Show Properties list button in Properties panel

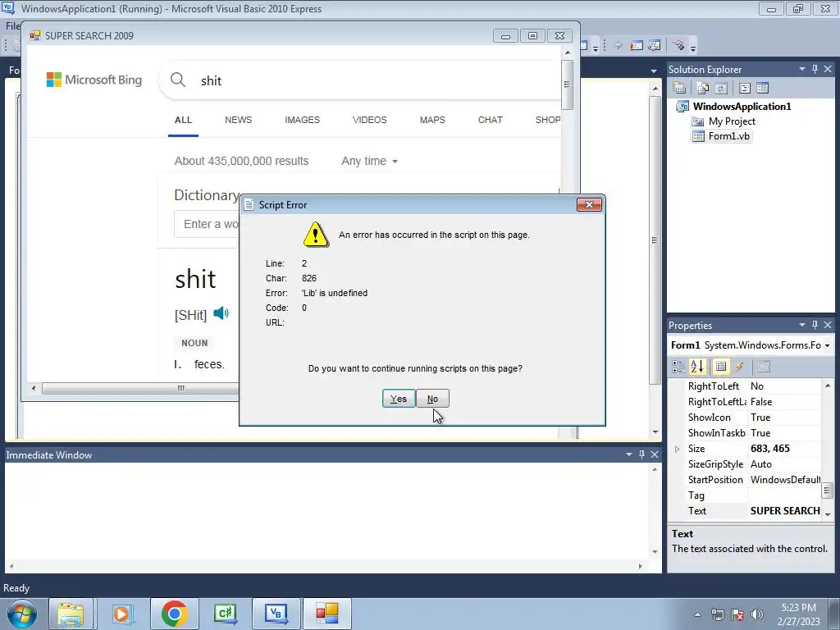[x=720, y=367]
